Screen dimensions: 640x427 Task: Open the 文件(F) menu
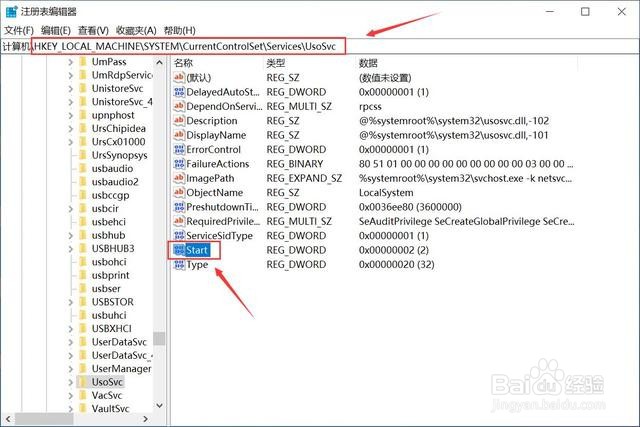pyautogui.click(x=19, y=31)
